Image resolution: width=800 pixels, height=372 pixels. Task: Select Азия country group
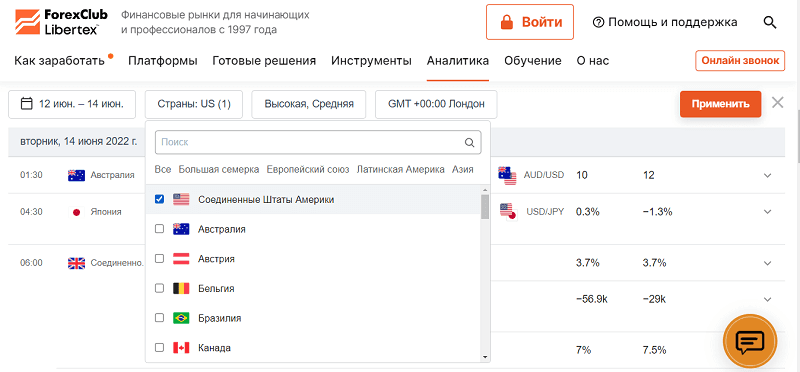pyautogui.click(x=463, y=169)
